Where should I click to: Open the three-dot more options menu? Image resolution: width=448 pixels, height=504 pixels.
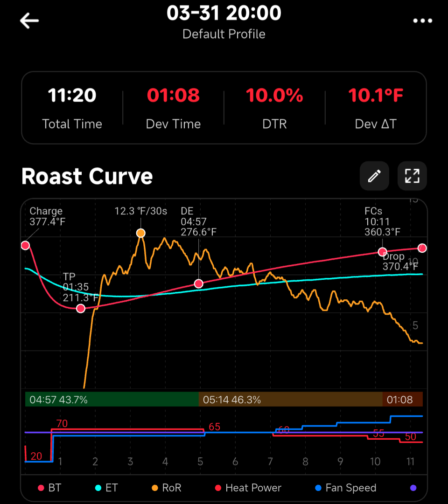[x=422, y=21]
